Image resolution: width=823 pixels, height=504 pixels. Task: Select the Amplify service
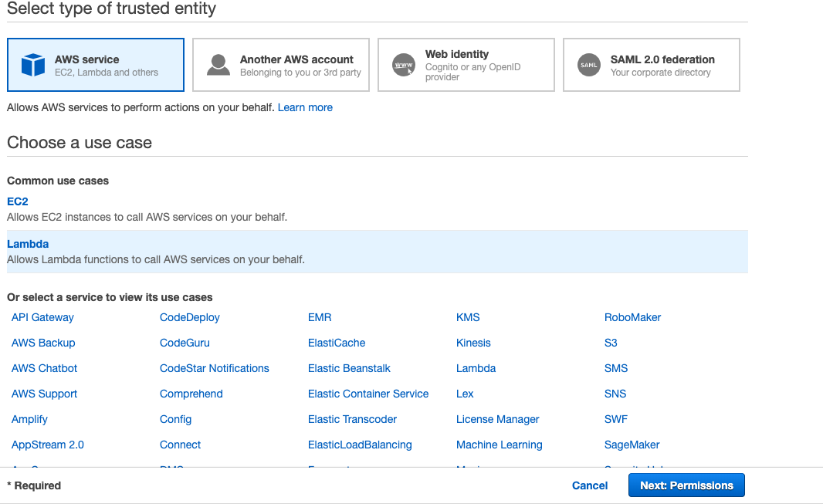coord(29,420)
